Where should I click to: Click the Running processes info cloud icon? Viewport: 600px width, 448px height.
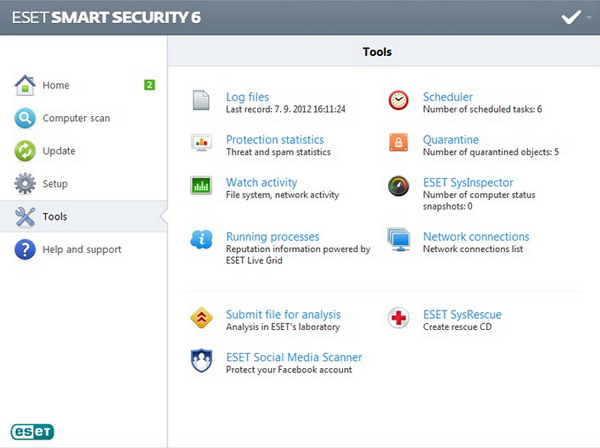[201, 239]
